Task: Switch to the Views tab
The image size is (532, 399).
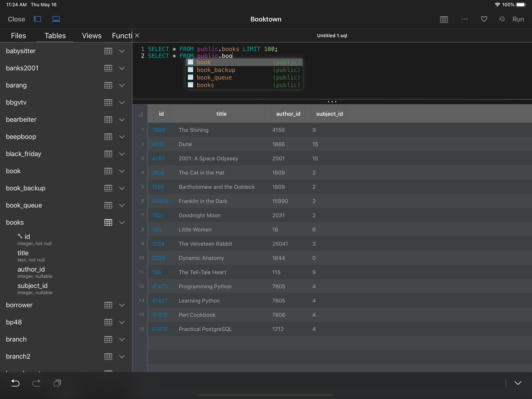Action: [92, 36]
